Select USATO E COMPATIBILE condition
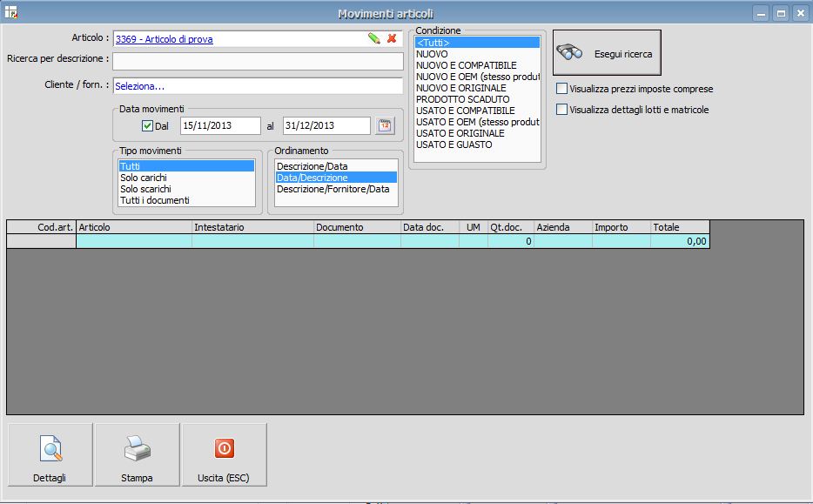The width and height of the screenshot is (813, 504). tap(477, 111)
